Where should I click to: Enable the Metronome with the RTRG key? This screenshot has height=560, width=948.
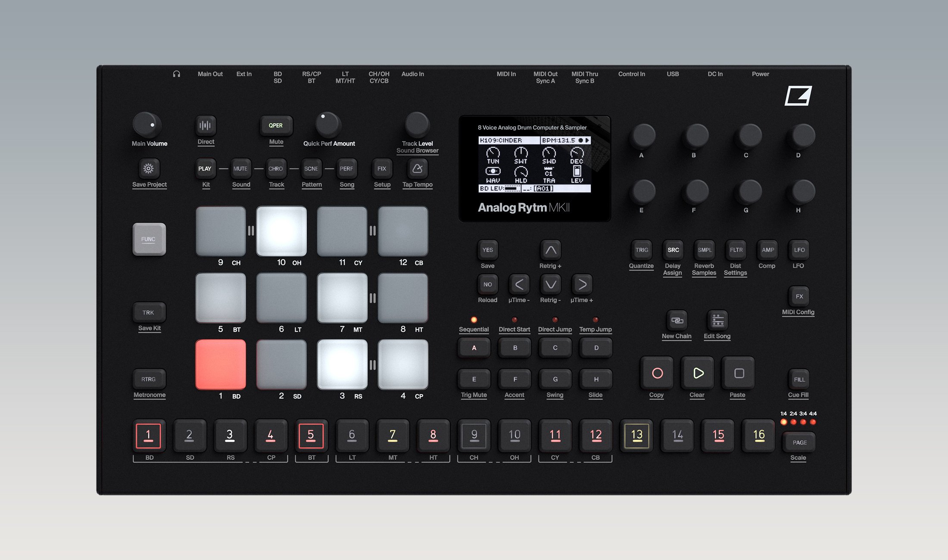149,379
